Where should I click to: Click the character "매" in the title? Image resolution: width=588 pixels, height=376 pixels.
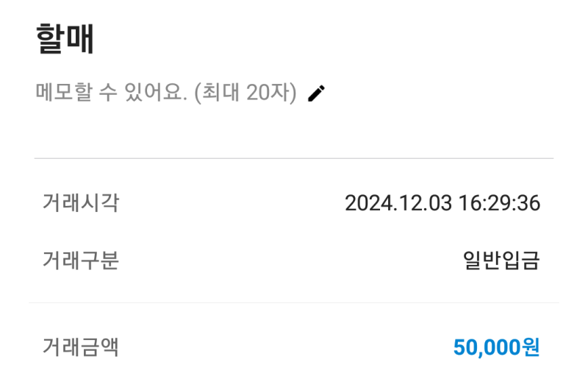(x=79, y=40)
